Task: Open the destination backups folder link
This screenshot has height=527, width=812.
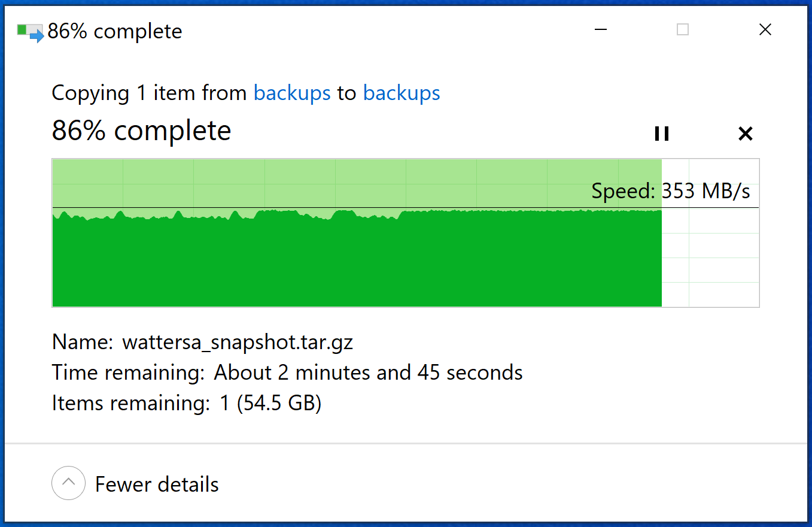Action: (x=402, y=93)
